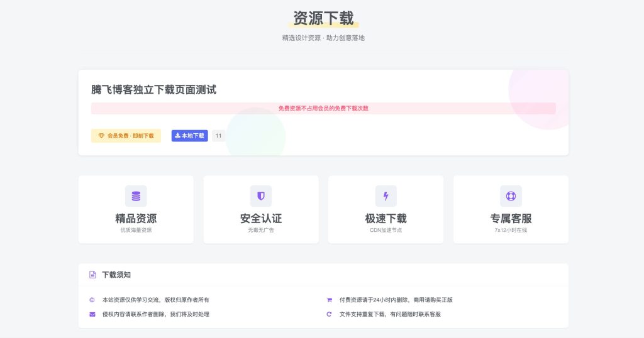Click the diamond icon in 会员免费 button
644x338 pixels.
coord(101,136)
